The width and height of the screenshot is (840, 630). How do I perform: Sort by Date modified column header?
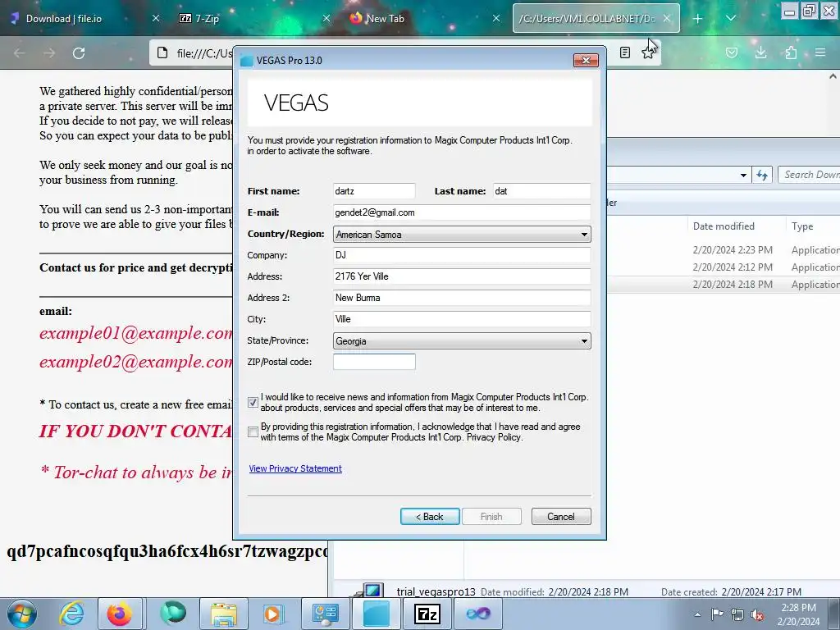click(x=724, y=226)
